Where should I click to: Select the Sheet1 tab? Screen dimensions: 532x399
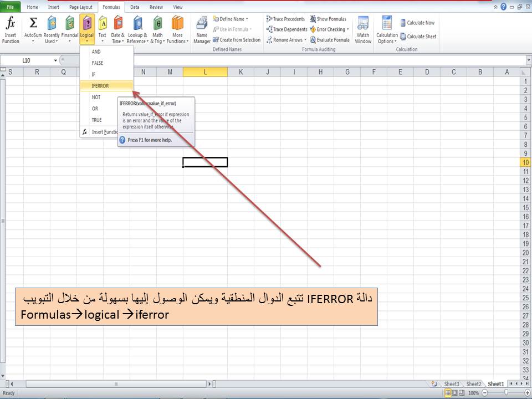495,384
